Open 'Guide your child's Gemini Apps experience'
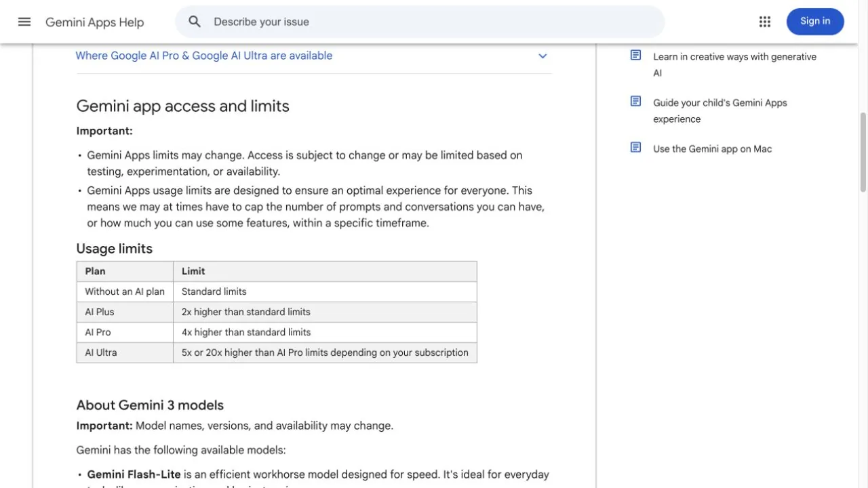This screenshot has height=488, width=868. pyautogui.click(x=720, y=111)
